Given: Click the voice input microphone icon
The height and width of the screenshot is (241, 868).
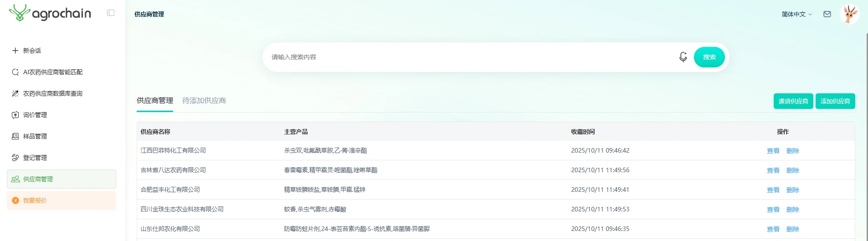Looking at the screenshot, I should coord(683,57).
